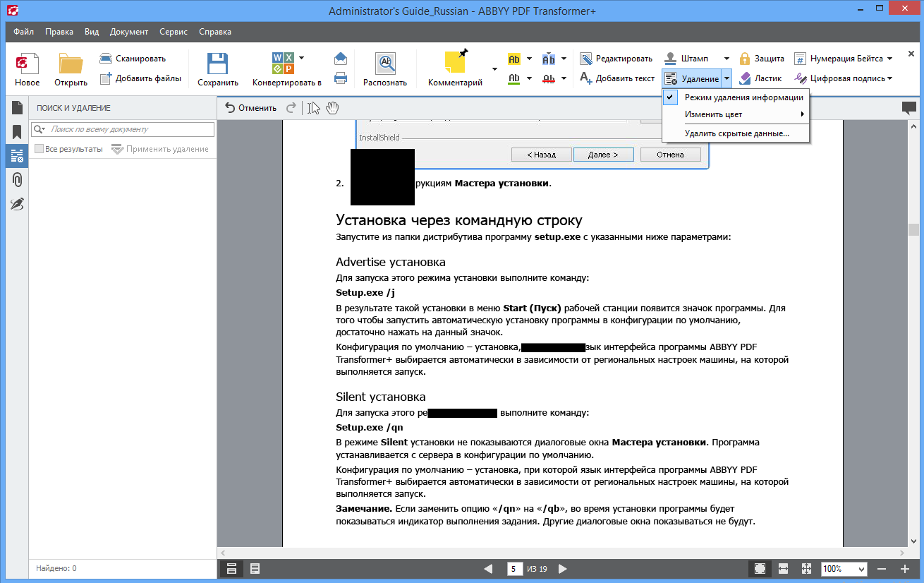Click the document search field
The height and width of the screenshot is (583, 924).
coord(123,129)
